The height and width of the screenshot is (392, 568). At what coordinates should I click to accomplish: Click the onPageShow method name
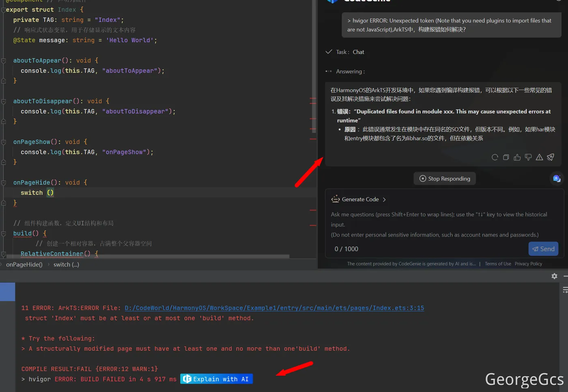click(32, 142)
